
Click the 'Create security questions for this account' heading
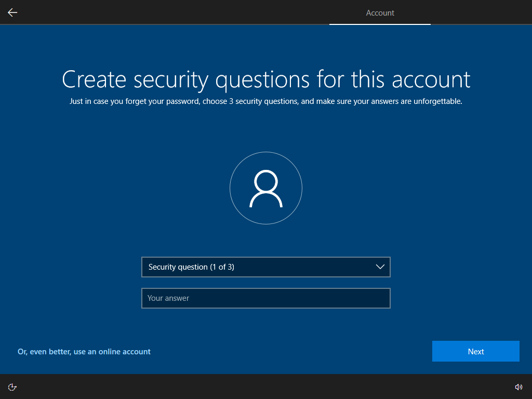[x=266, y=80]
